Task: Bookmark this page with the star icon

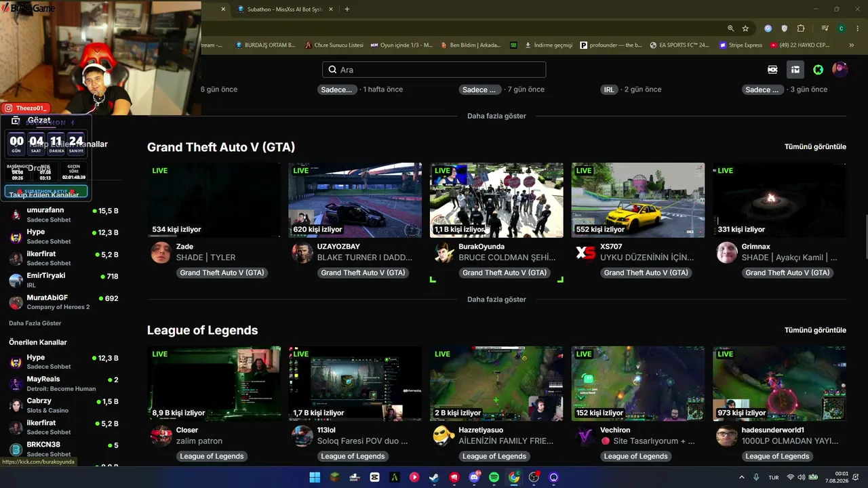Action: point(745,28)
